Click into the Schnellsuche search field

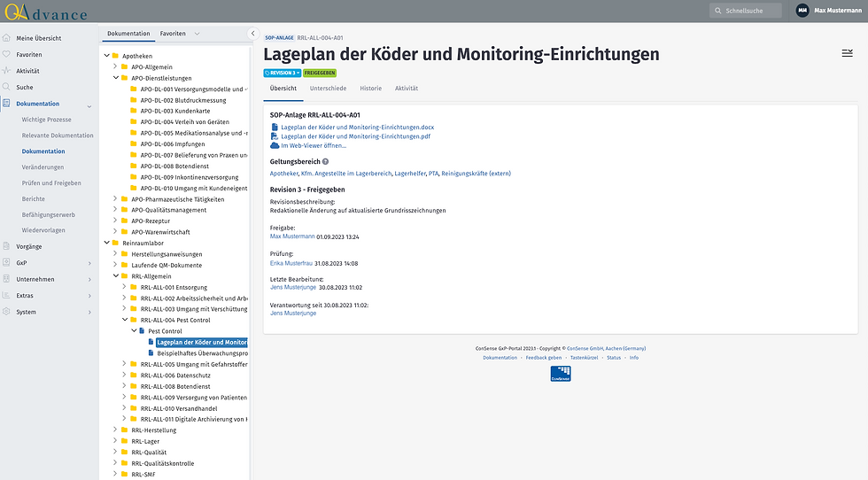click(746, 11)
